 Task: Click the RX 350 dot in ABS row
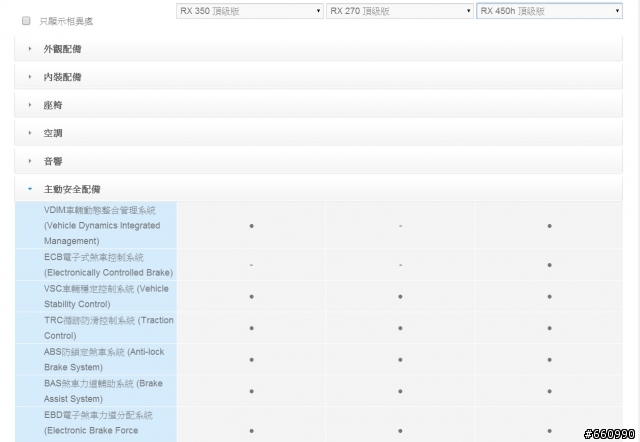[251, 360]
